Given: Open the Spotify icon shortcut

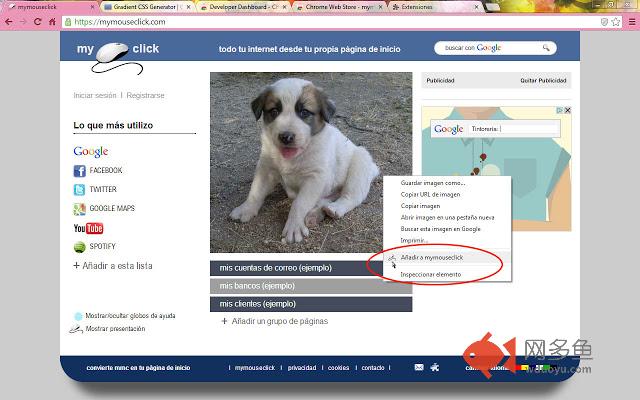Looking at the screenshot, I should pos(79,247).
